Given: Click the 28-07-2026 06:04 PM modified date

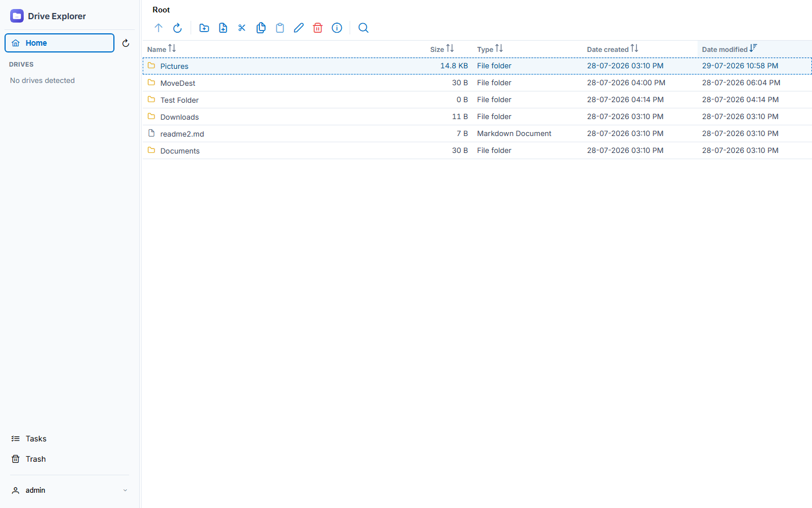Looking at the screenshot, I should coord(741,82).
